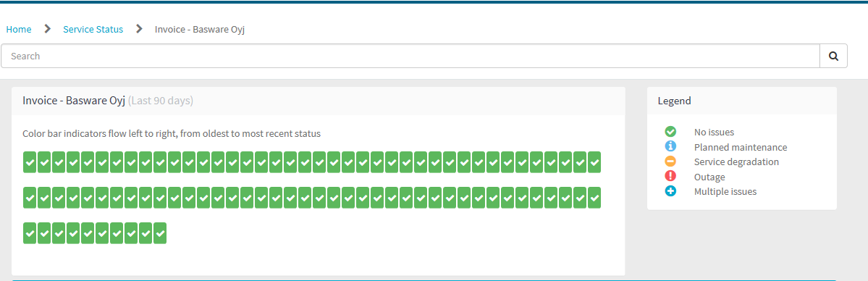Click the Invoice - Basware Oyj breadcrumb text
The height and width of the screenshot is (281, 868).
pyautogui.click(x=200, y=30)
